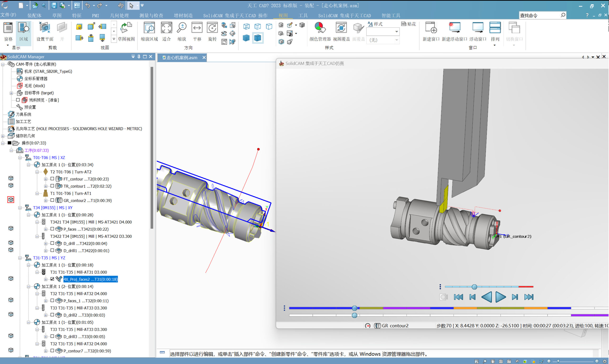Click the simulation camera snapshot icon
The height and width of the screenshot is (364, 609).
pos(443,297)
